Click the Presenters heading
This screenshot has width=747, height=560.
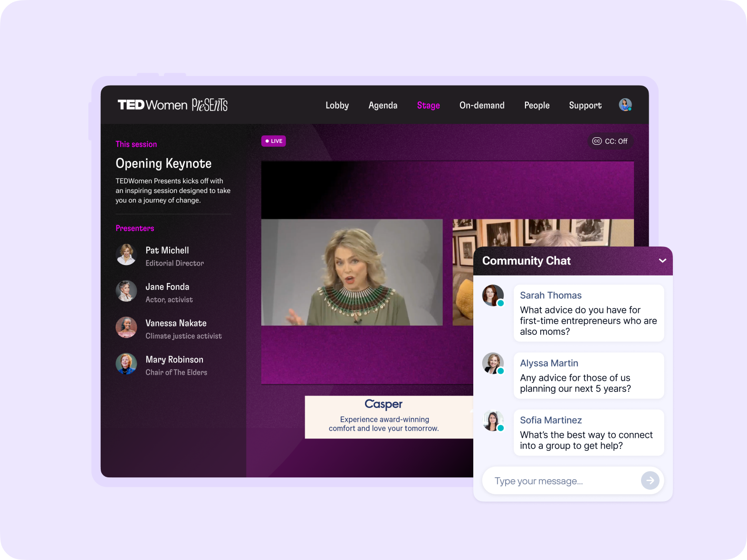point(135,228)
